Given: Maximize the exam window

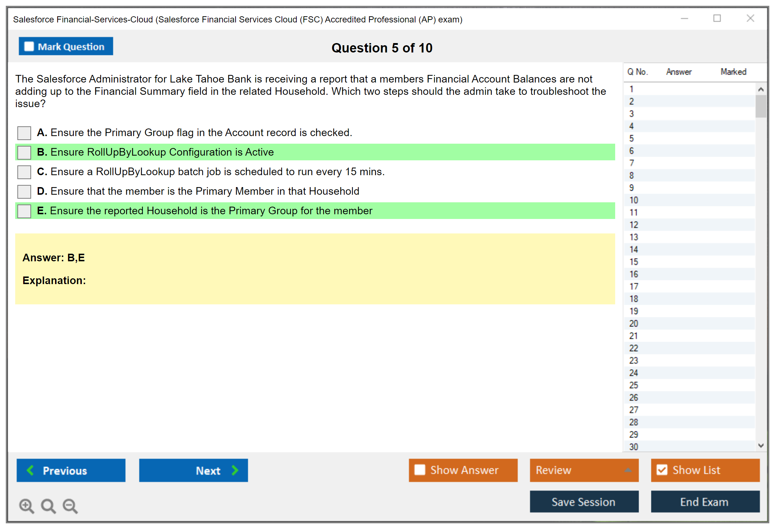Looking at the screenshot, I should 717,18.
